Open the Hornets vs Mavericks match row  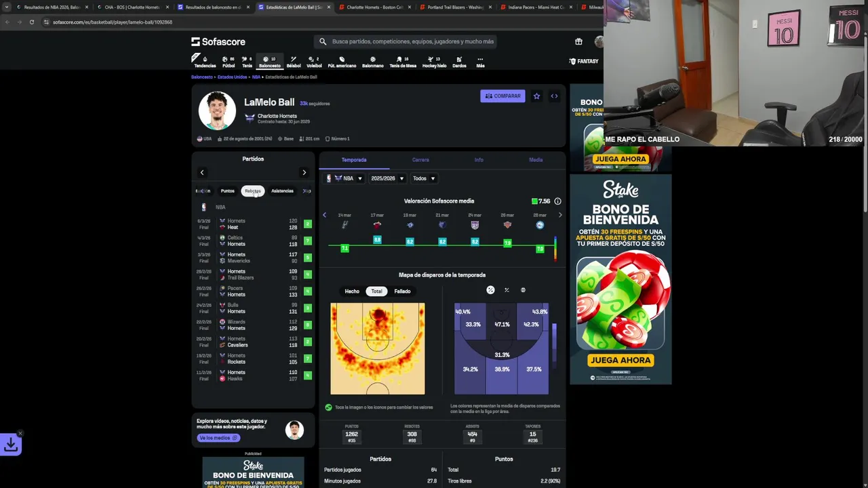253,258
